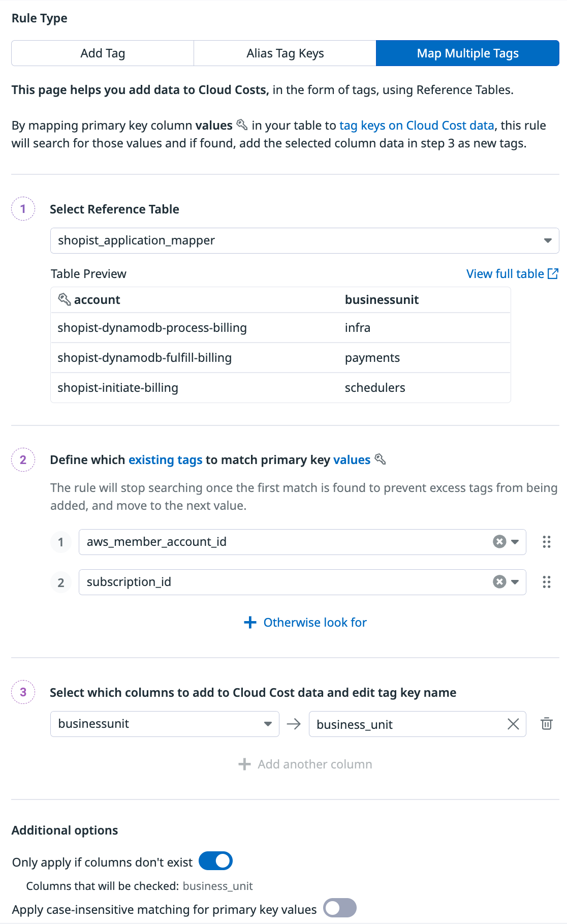The width and height of the screenshot is (567, 924).
Task: Remove aws_member_account_id tag selection
Action: pos(499,542)
